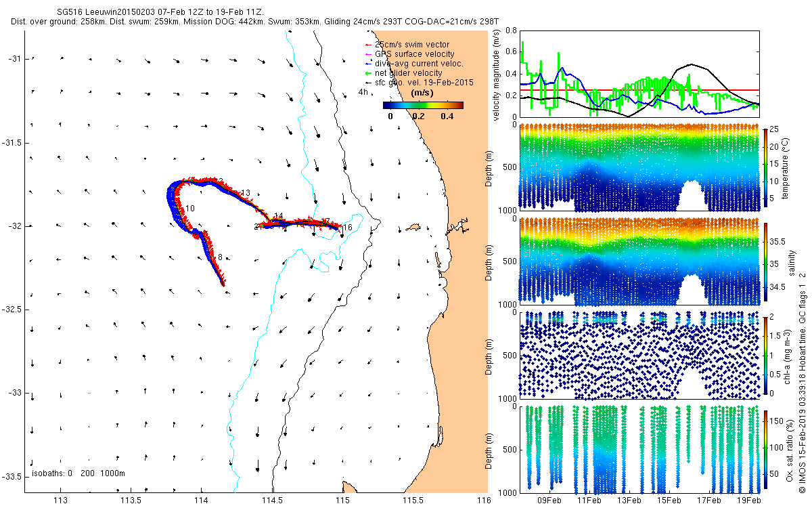Click the chl-a depth section plot
Image resolution: width=812 pixels, height=508 pixels.
tap(639, 355)
